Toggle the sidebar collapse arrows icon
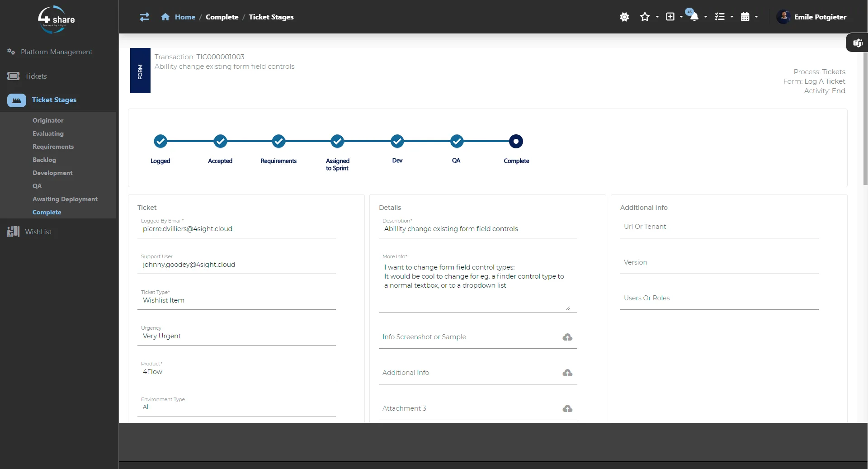Screen dimensions: 868x469 pyautogui.click(x=145, y=17)
